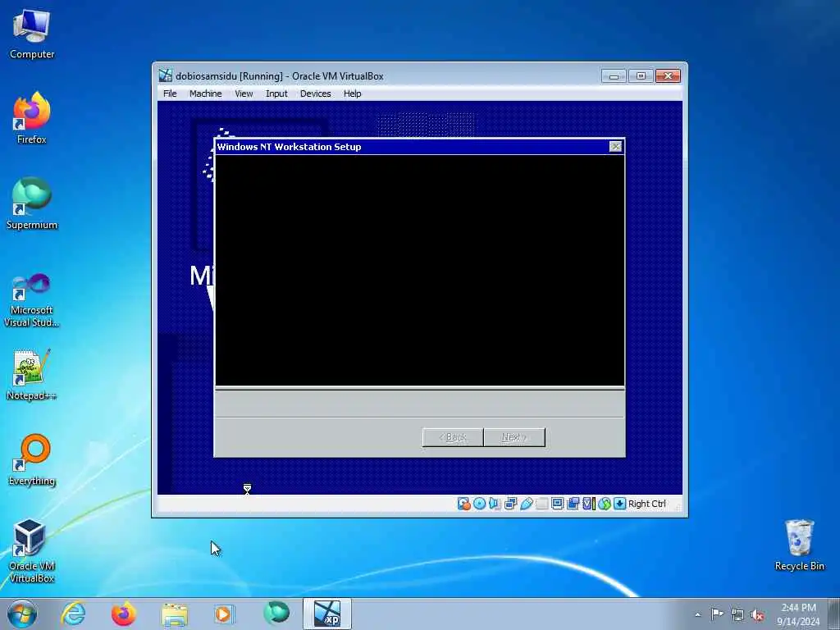Viewport: 840px width, 630px height.
Task: Click the display settings status icon
Action: [557, 504]
